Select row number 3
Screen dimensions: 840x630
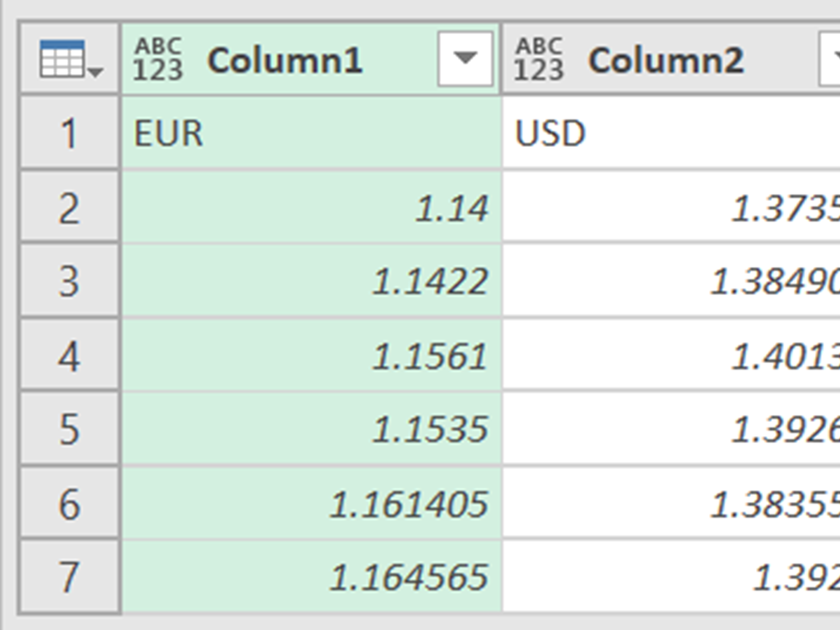pos(69,281)
